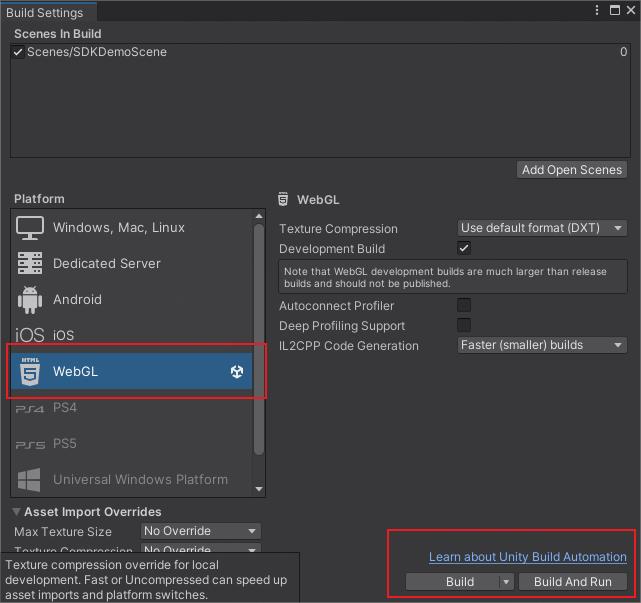641x603 pixels.
Task: Click the Unity logo on WebGL row
Action: (x=237, y=371)
